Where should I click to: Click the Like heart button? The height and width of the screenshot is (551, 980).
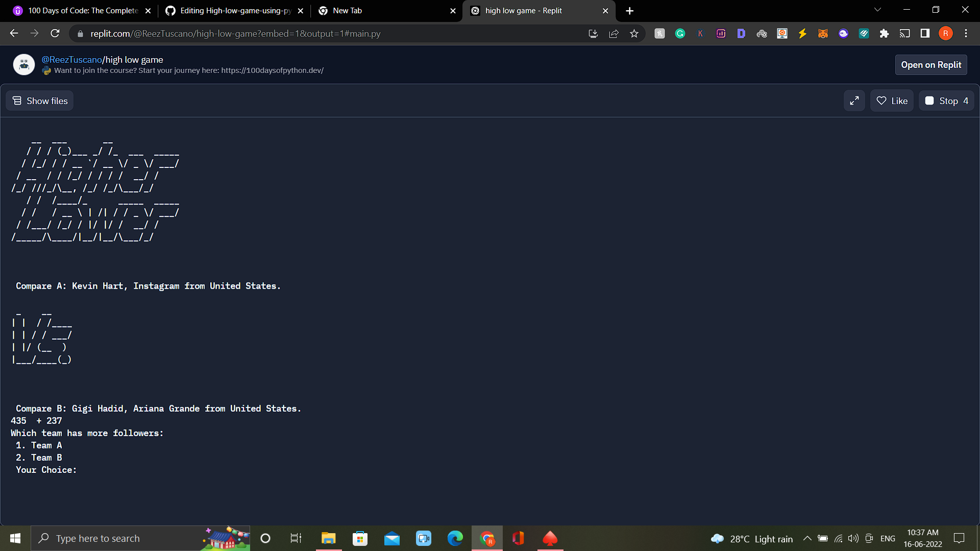892,101
